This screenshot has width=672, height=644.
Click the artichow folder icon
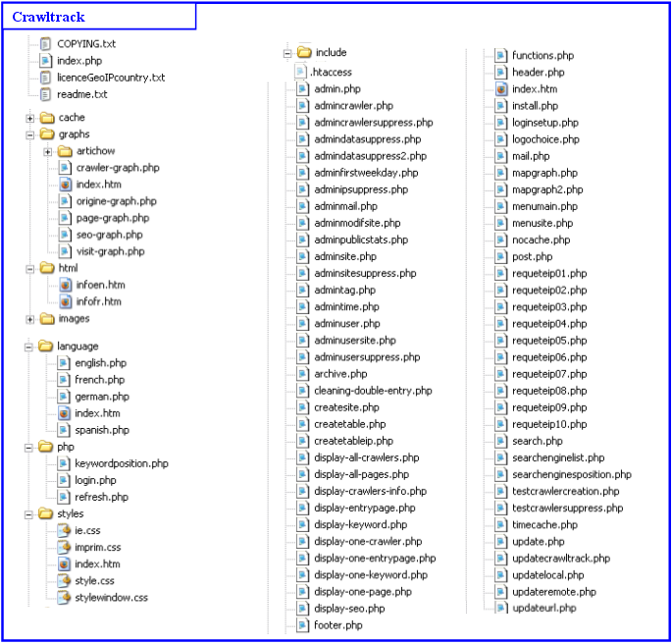(65, 150)
